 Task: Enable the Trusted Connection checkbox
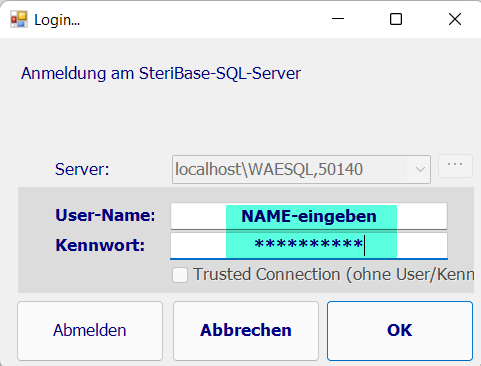(x=180, y=275)
